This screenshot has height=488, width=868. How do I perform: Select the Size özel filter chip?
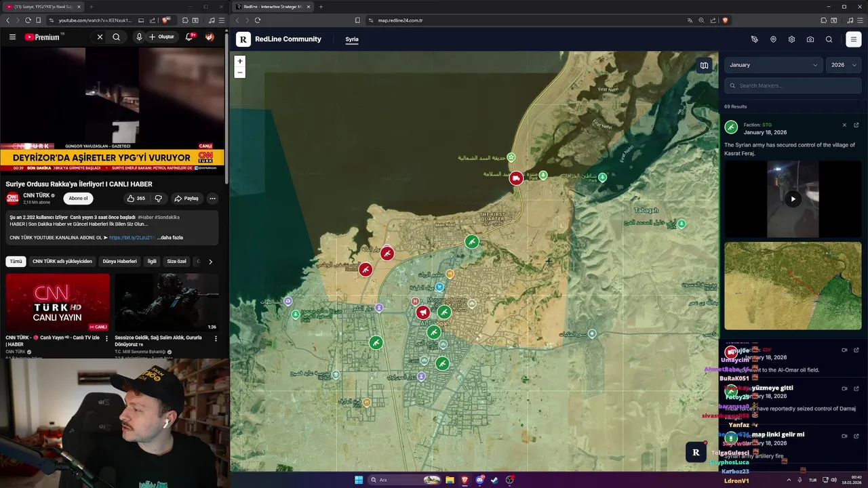point(176,261)
